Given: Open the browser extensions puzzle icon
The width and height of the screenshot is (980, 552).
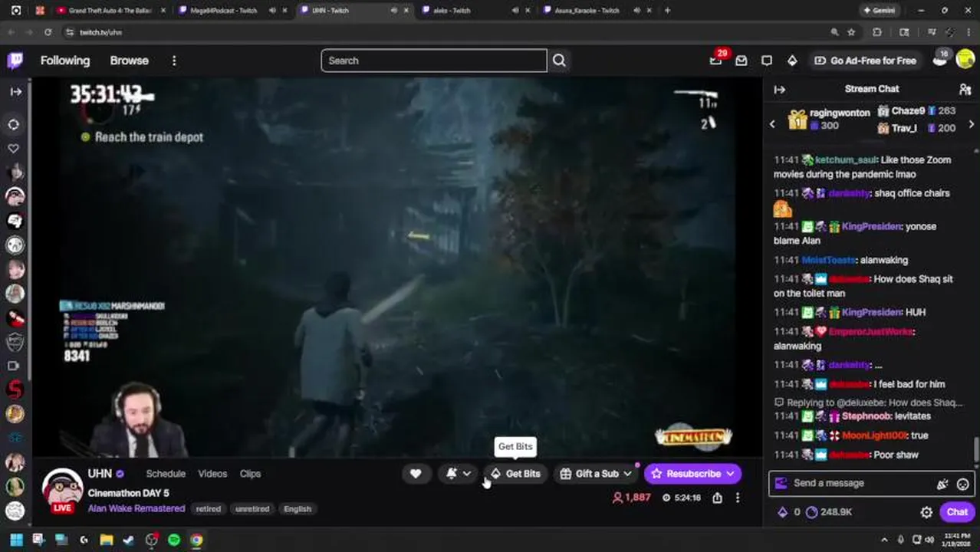Looking at the screenshot, I should point(877,32).
